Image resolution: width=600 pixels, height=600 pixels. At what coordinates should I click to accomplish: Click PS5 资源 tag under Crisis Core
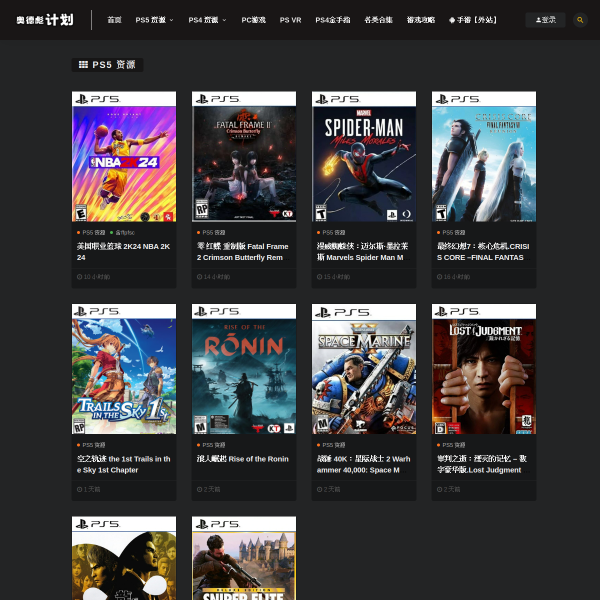(451, 233)
